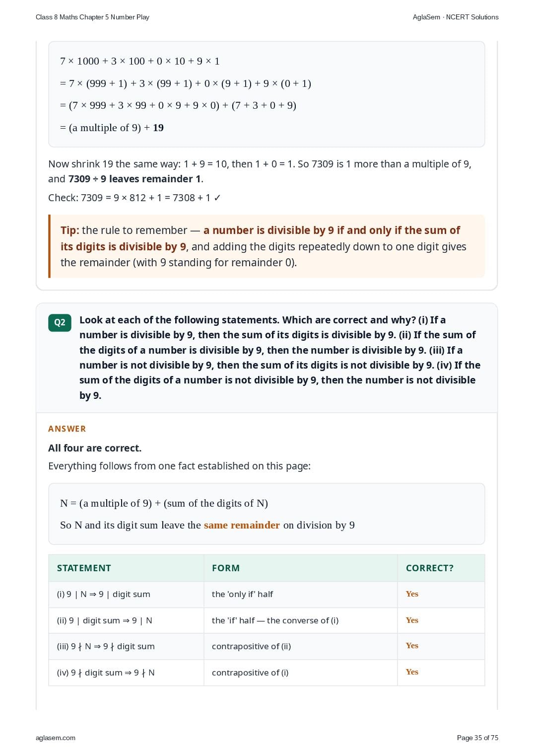Click the Yes cell for statement (i)

click(441, 594)
